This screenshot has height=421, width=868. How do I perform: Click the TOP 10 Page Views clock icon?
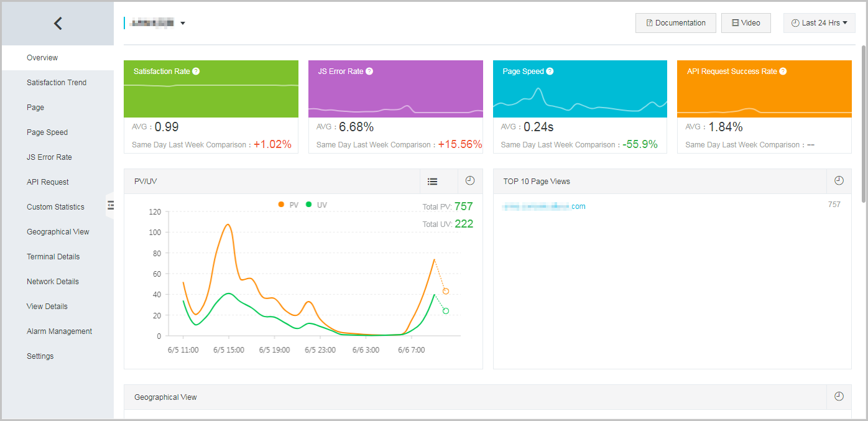(839, 181)
